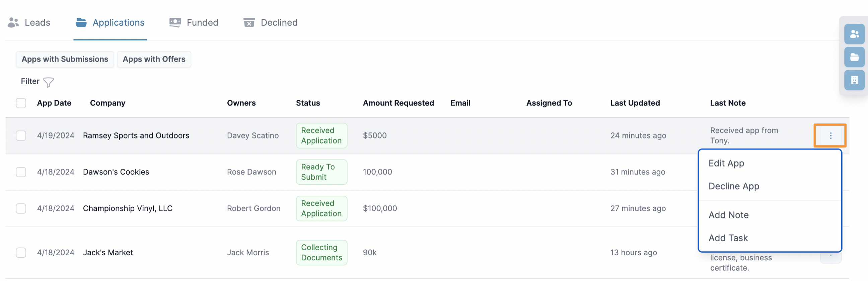Click the Filter funnel icon
Image resolution: width=868 pixels, height=281 pixels.
[x=49, y=82]
